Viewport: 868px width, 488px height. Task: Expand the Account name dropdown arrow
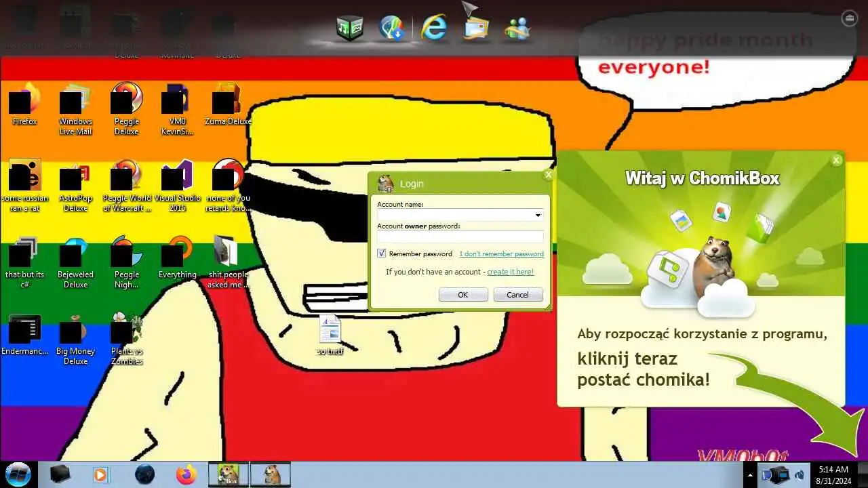point(538,216)
